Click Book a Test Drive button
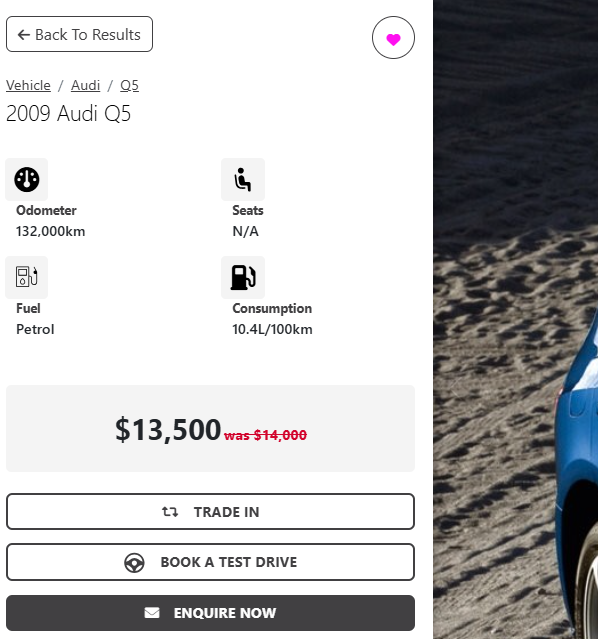 pyautogui.click(x=210, y=562)
